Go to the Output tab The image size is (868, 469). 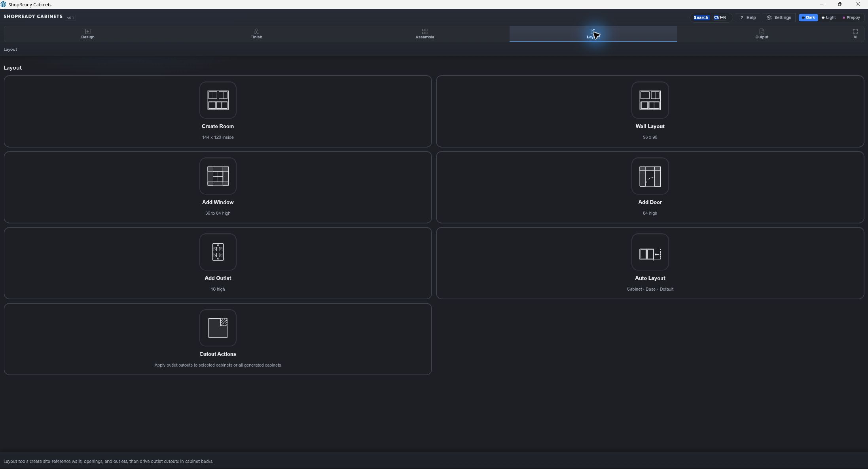(x=762, y=34)
